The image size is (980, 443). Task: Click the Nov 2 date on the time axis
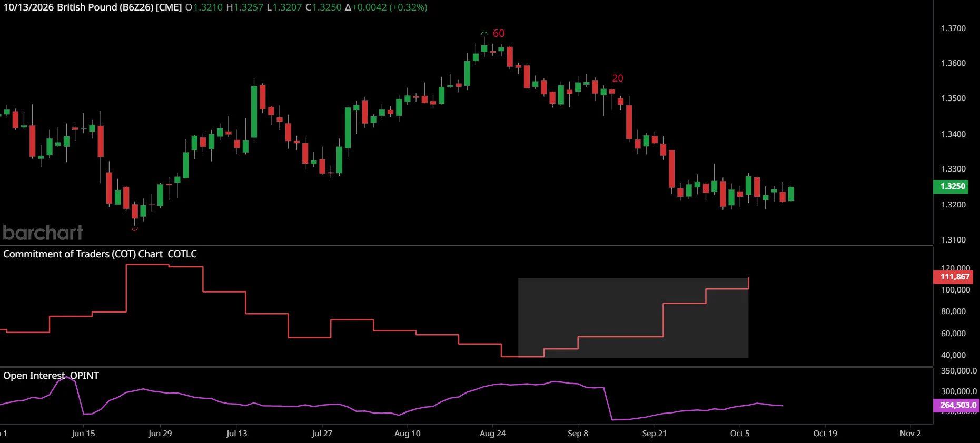click(910, 434)
